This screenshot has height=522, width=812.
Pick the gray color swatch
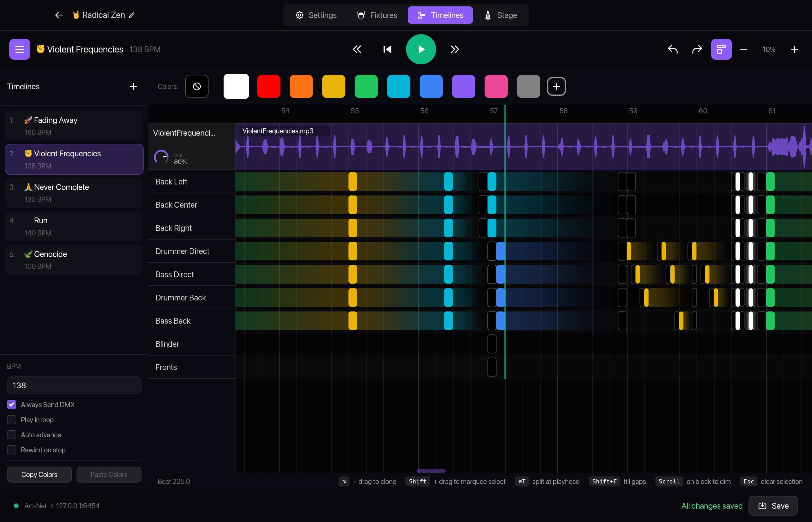[529, 86]
